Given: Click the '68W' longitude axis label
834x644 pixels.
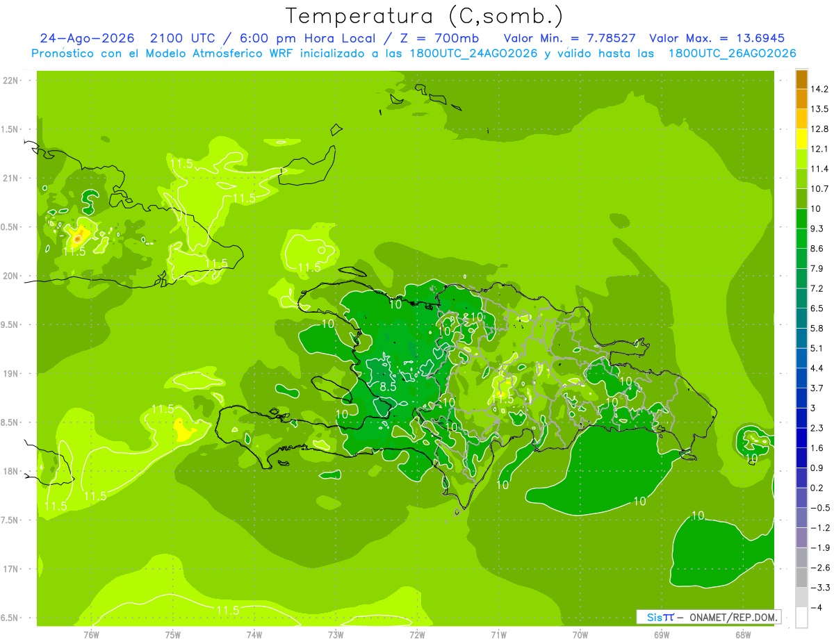Looking at the screenshot, I should (743, 635).
